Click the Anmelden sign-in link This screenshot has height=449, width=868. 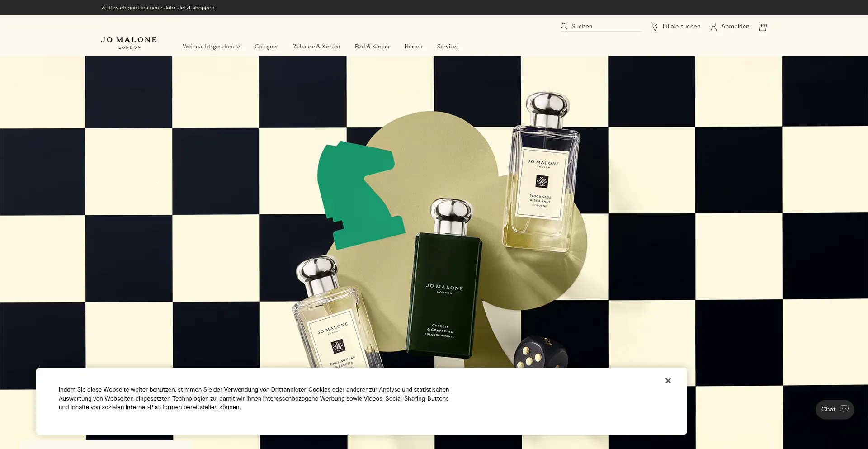click(735, 27)
